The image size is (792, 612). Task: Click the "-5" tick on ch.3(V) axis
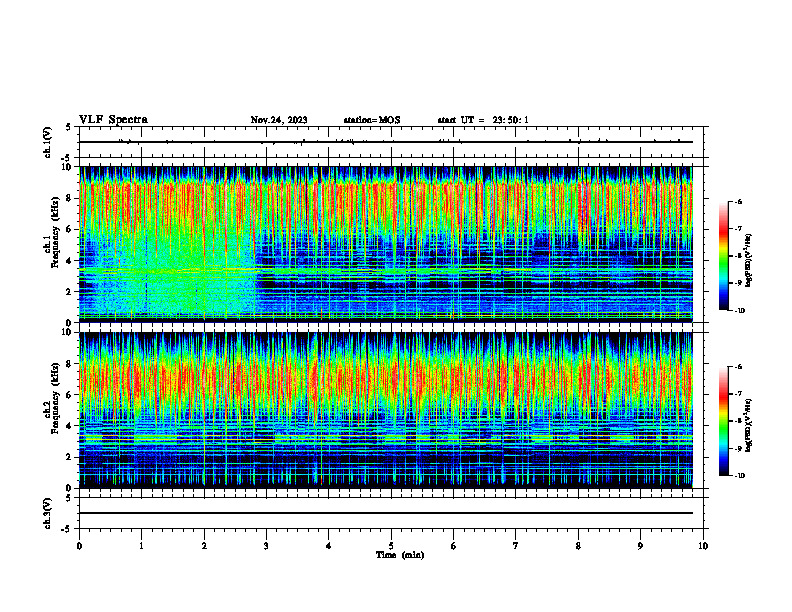coord(67,528)
